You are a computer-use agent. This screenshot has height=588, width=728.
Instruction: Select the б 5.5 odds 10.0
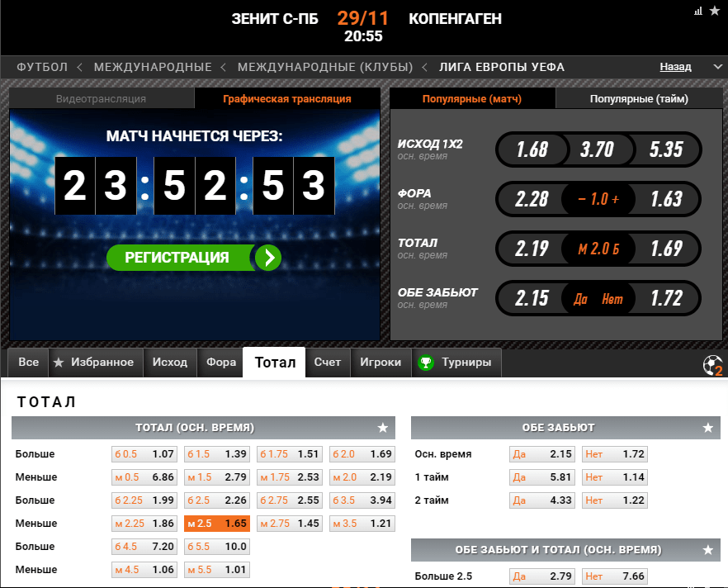coord(217,547)
